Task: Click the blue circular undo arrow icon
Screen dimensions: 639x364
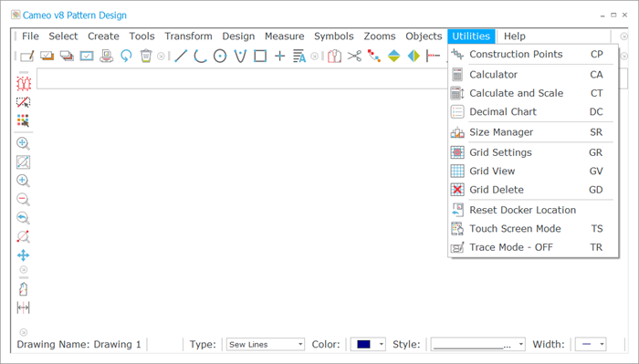Action: click(x=126, y=56)
